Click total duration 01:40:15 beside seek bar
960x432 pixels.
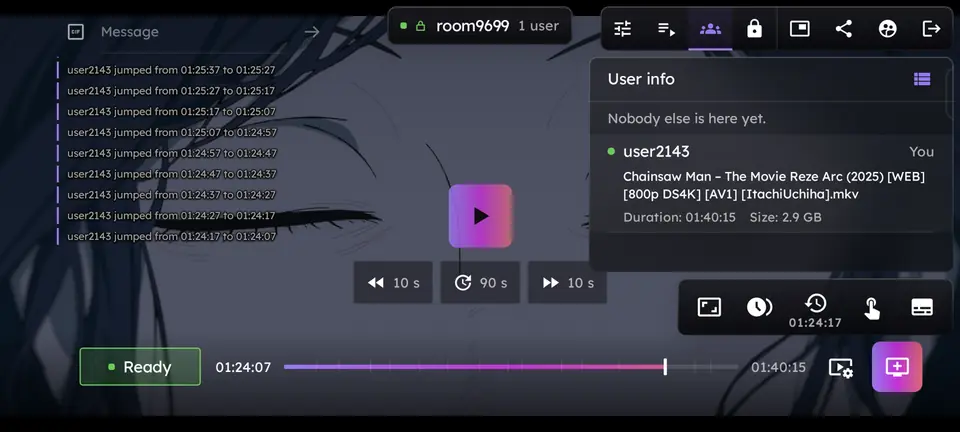pyautogui.click(x=778, y=367)
